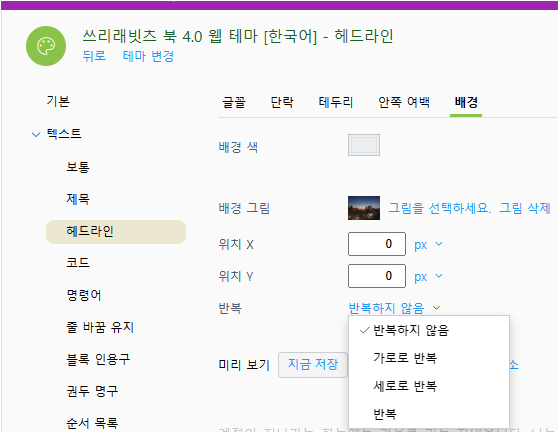Click the 그림을 선택하세요 link

pos(440,208)
